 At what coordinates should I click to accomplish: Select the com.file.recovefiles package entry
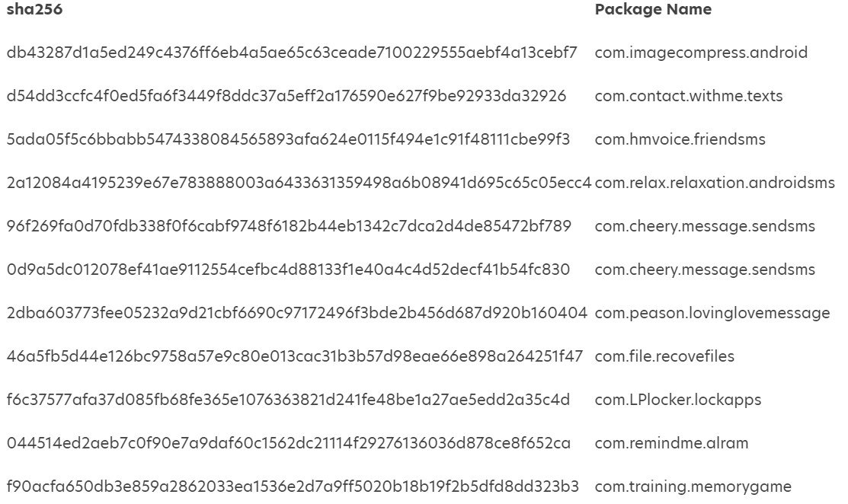click(x=664, y=356)
